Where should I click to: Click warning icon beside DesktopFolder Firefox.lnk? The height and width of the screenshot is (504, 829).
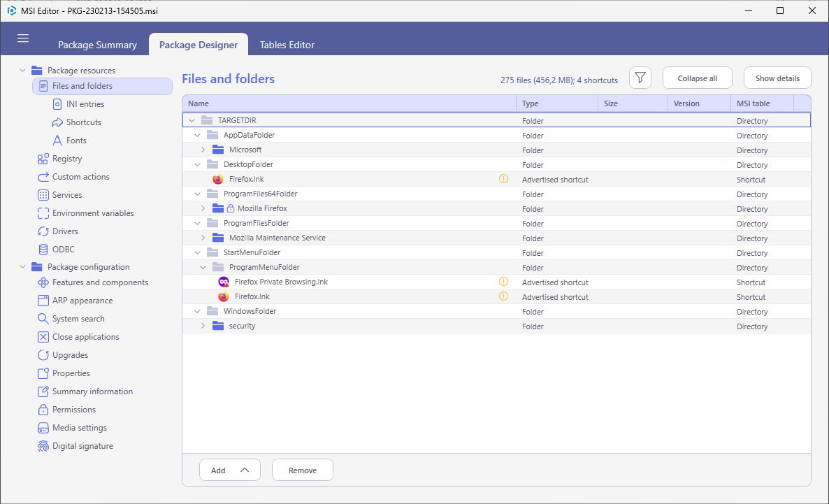click(x=503, y=180)
